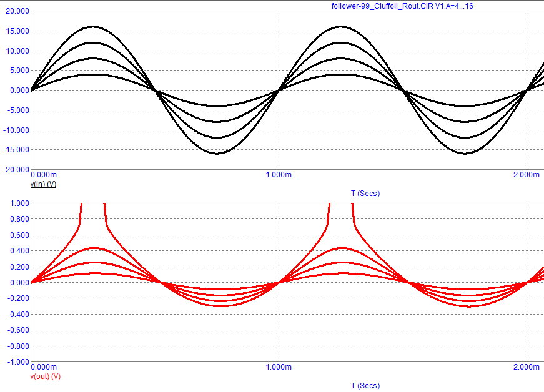Screen dimensions: 544x392
Task: Click the 2.000m time label under the v(out) plot
Action: point(527,367)
